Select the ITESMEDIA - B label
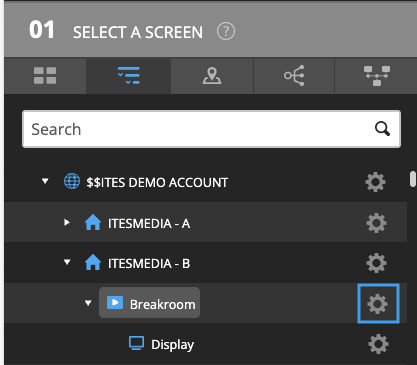The height and width of the screenshot is (365, 417). (149, 264)
